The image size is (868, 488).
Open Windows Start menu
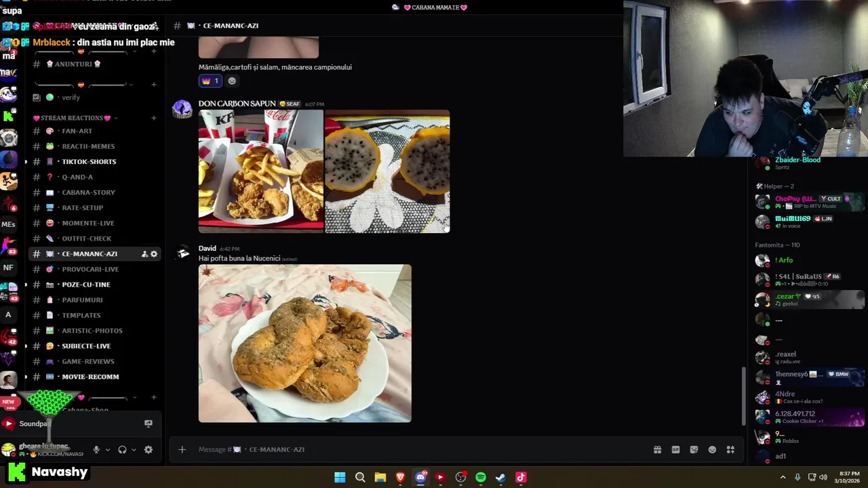340,477
